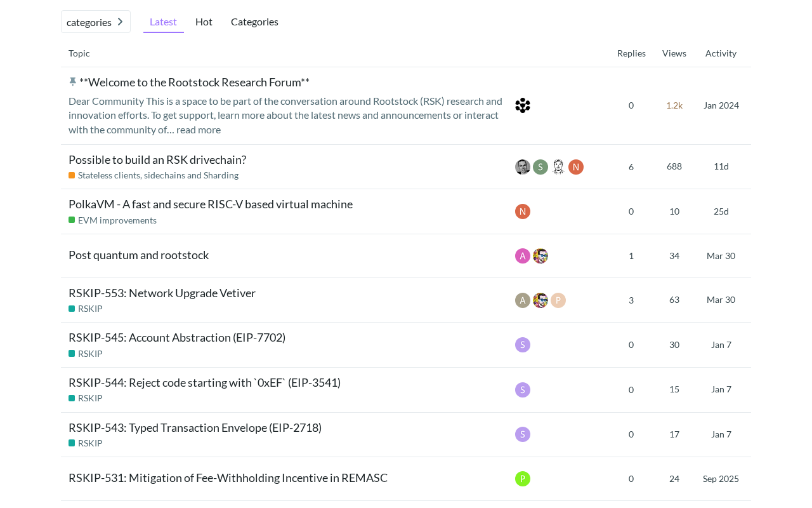Click the pinned Welcome topic poster avatar

click(x=523, y=105)
